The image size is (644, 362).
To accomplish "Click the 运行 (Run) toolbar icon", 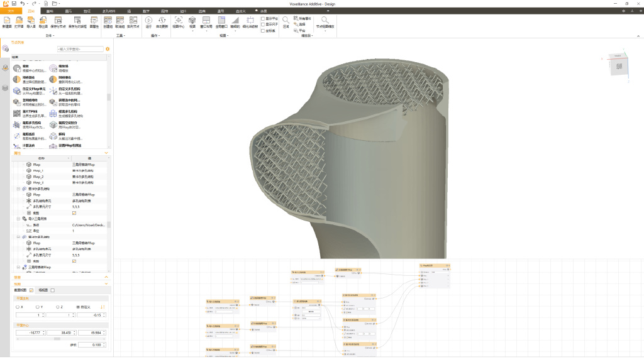I will (x=148, y=21).
